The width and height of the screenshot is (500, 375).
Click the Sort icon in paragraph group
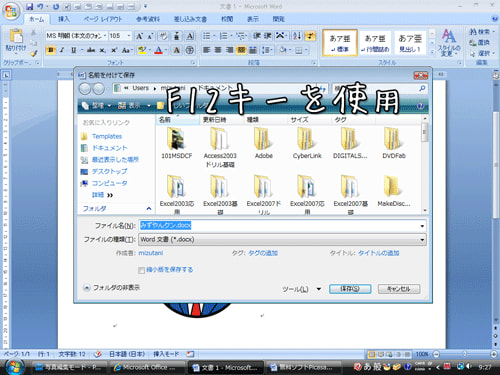pyautogui.click(x=297, y=36)
